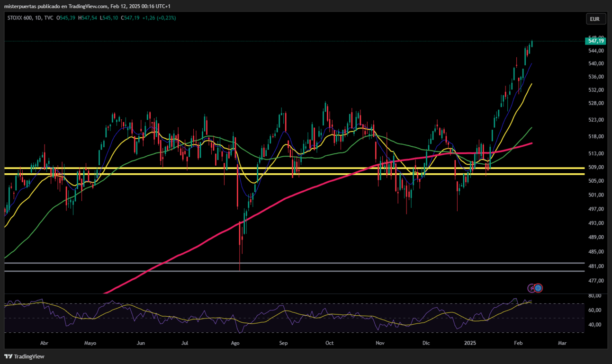Click the RSI 80,00 axis label
This screenshot has height=364, width=612.
point(594,295)
